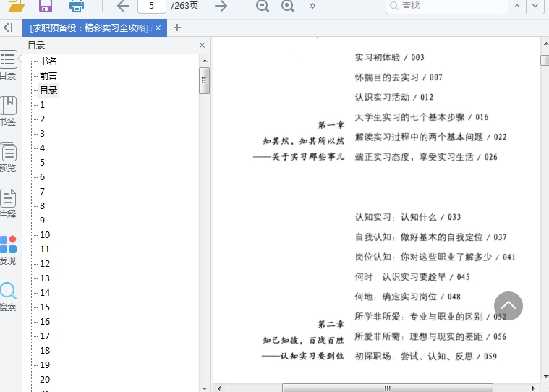This screenshot has height=392, width=549.
Task: Jump to outline entry 19
Action: [x=45, y=365]
